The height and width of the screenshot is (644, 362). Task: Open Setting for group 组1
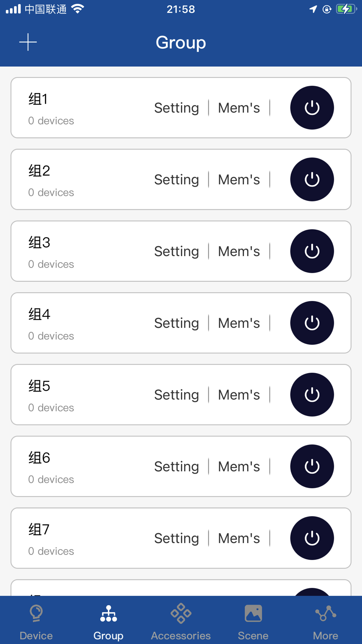(177, 108)
